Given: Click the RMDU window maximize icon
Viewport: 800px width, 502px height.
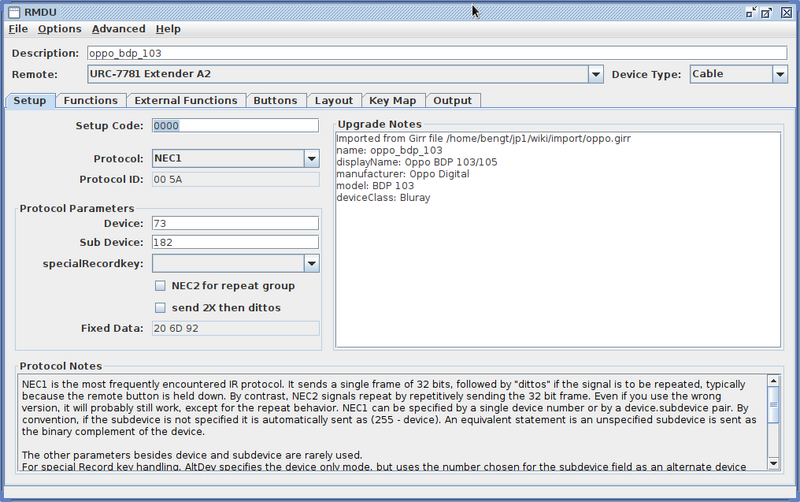Looking at the screenshot, I should point(766,12).
